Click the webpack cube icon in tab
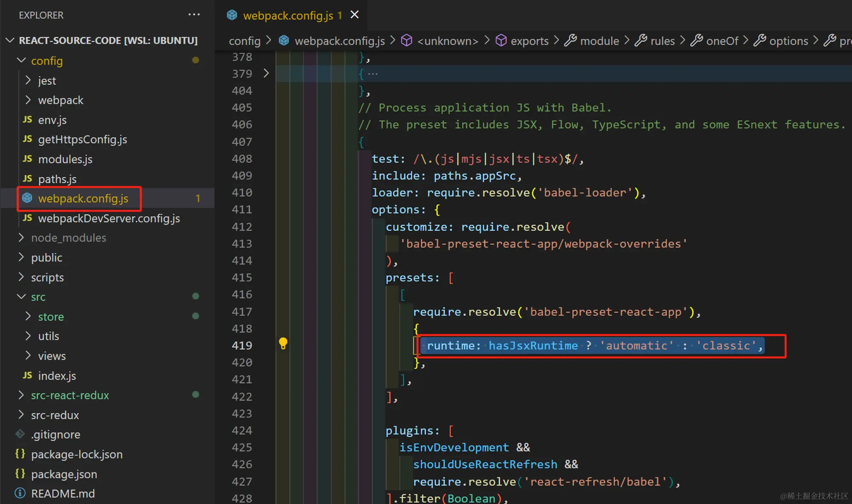The height and width of the screenshot is (504, 852). pyautogui.click(x=232, y=15)
